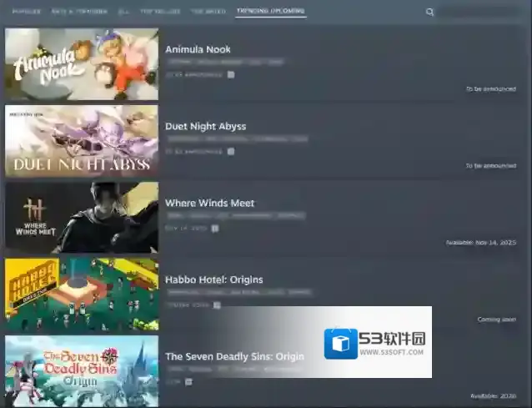Open the All tab
532x408 pixels.
click(123, 12)
